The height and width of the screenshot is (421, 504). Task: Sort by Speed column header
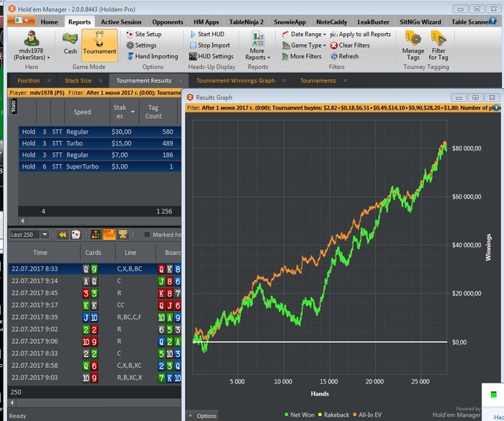[x=82, y=112]
